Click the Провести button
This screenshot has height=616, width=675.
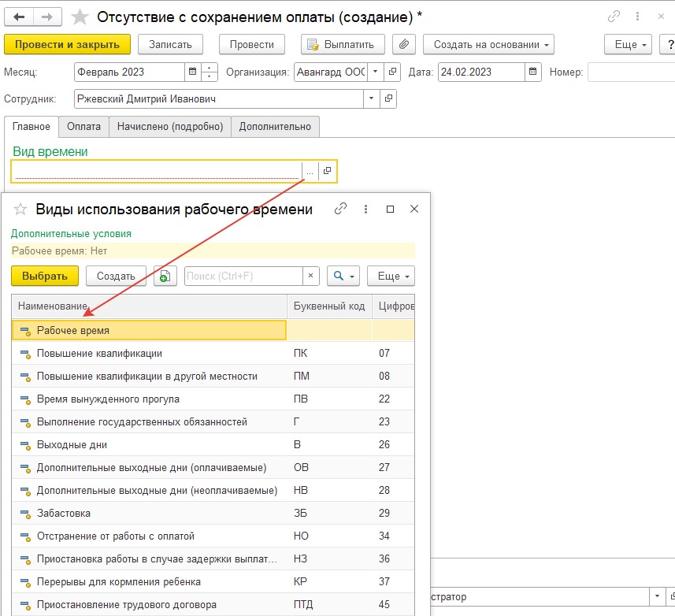click(252, 44)
